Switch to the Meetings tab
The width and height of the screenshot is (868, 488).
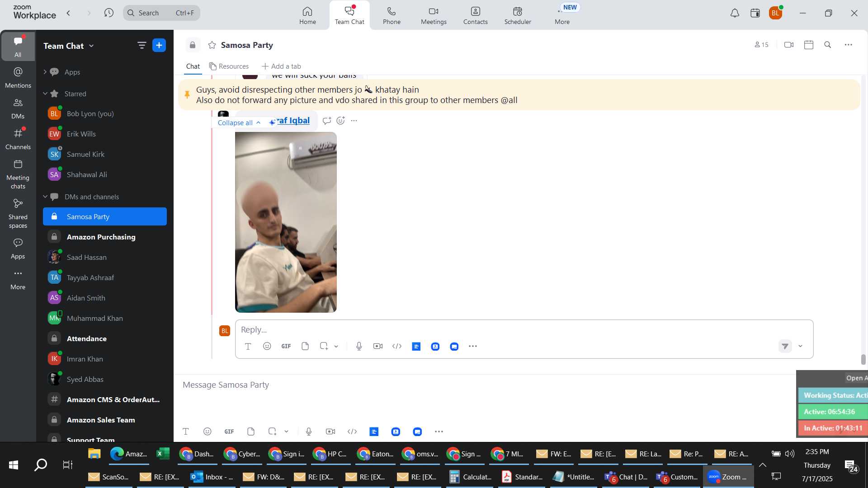point(434,15)
